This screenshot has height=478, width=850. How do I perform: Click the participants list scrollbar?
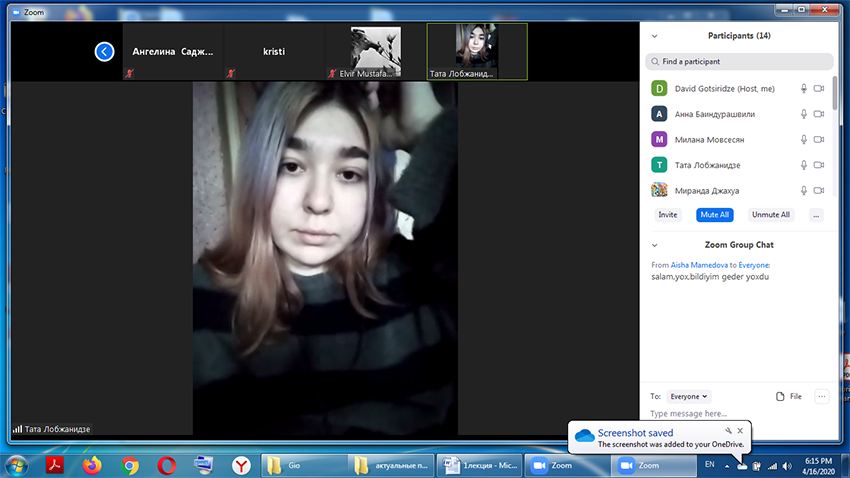click(x=835, y=130)
